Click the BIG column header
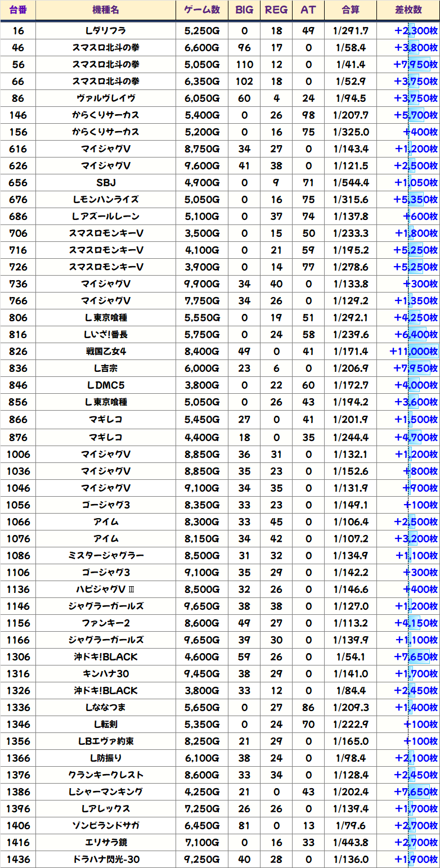 [x=244, y=11]
